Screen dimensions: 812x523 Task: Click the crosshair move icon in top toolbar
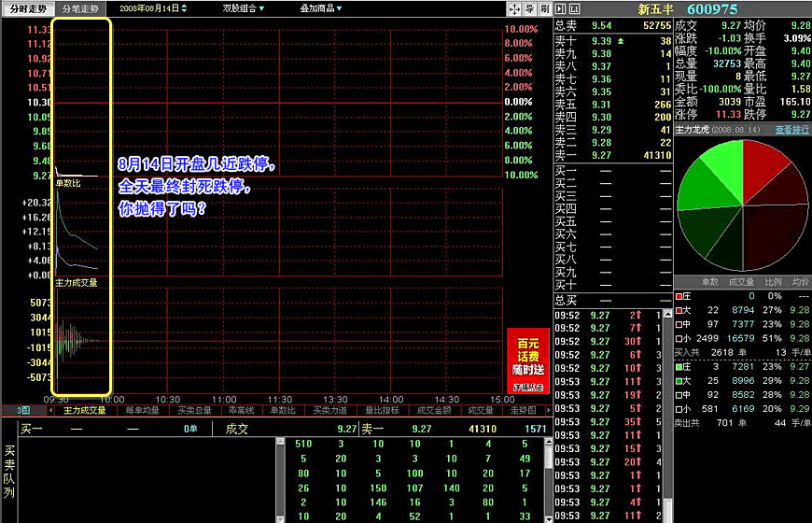[513, 8]
